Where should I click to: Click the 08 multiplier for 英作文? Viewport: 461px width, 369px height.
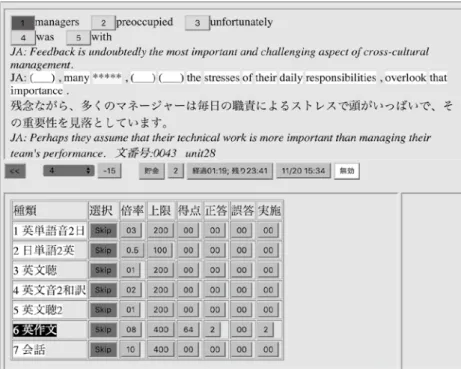pos(131,330)
